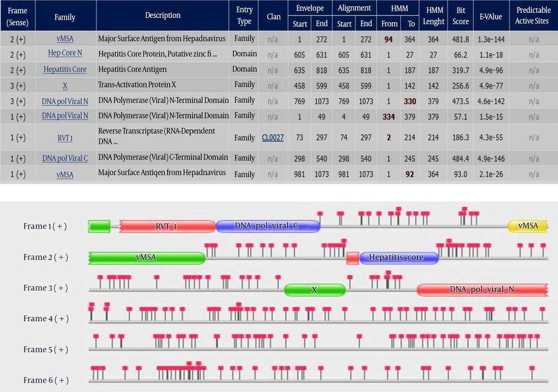558x392 pixels.
Task: Select the green X domain bar in Frame 3
Action: pos(315,290)
